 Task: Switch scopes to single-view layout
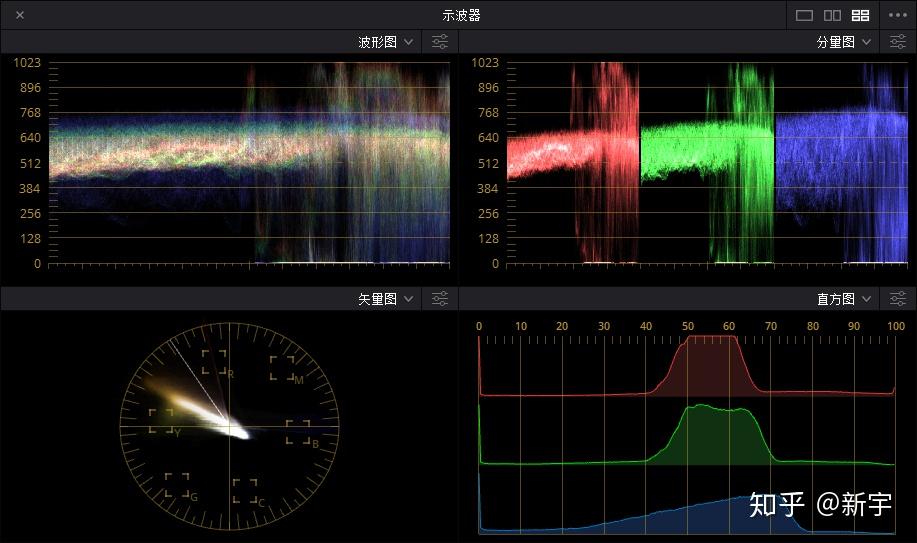click(804, 15)
